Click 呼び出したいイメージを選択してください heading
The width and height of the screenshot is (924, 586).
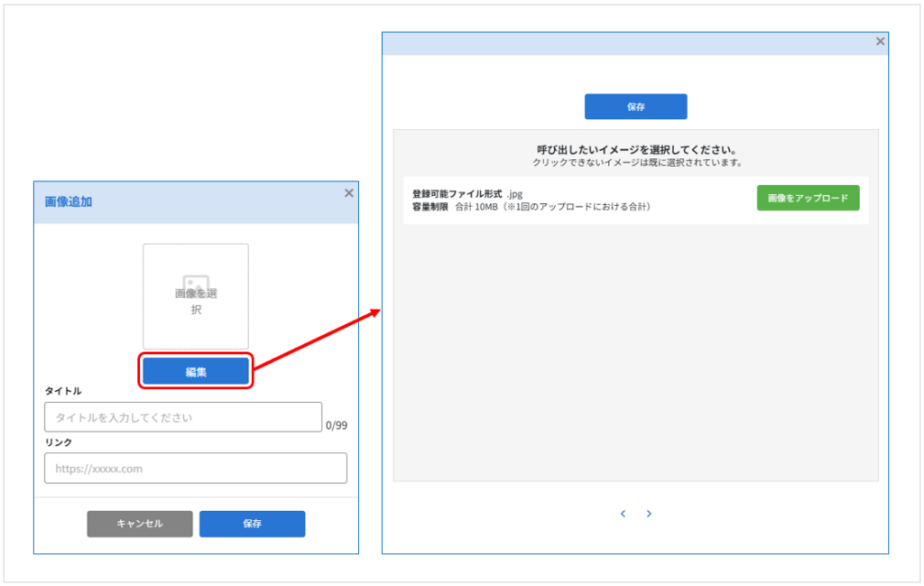coord(636,150)
